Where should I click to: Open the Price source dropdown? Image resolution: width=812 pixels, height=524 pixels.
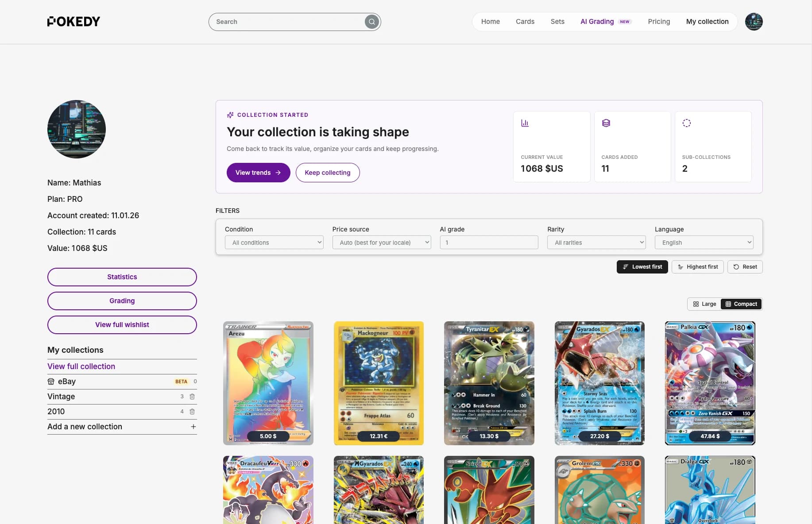pos(382,243)
